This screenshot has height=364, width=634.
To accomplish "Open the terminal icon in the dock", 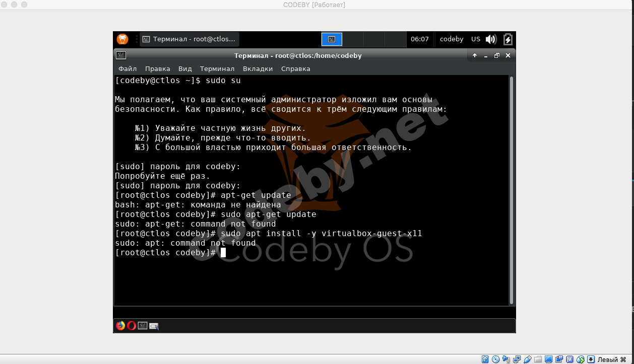I will [143, 326].
